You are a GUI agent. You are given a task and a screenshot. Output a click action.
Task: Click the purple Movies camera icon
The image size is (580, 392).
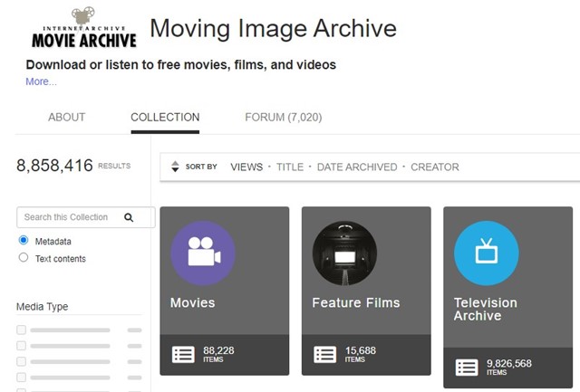pyautogui.click(x=203, y=253)
